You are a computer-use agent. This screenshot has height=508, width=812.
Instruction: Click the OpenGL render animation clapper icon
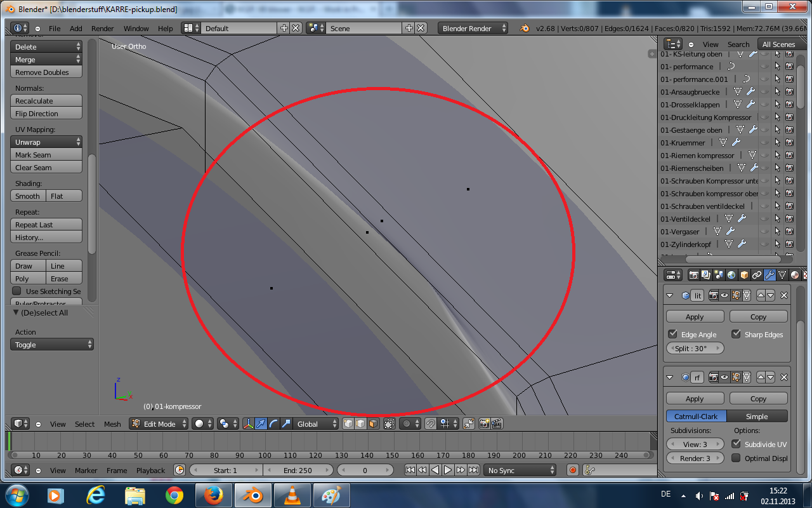(x=497, y=424)
